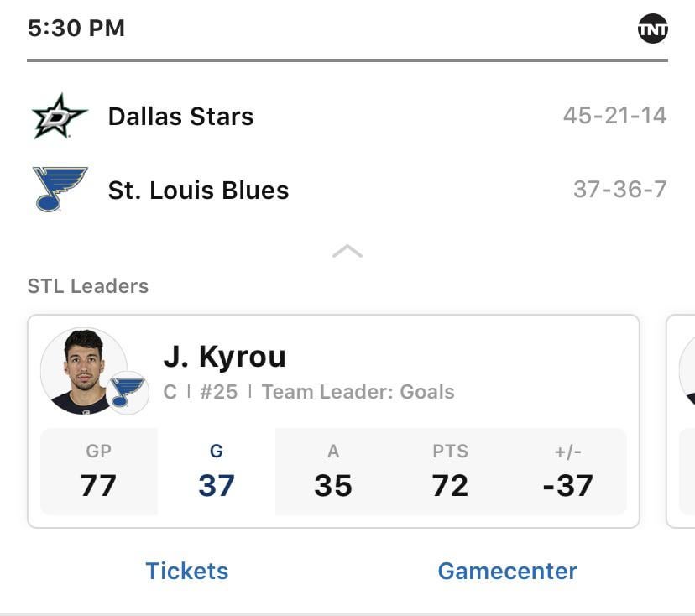Click the St. Louis Blues team logo
The width and height of the screenshot is (695, 616).
point(60,189)
